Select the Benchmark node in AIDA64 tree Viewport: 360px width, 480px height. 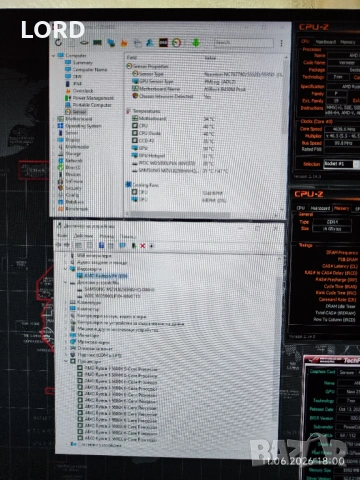(x=73, y=209)
